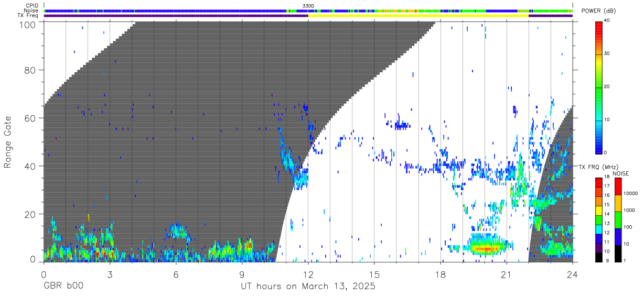Click the x-axis tick label 3
The width and height of the screenshot is (644, 297).
[x=110, y=274]
